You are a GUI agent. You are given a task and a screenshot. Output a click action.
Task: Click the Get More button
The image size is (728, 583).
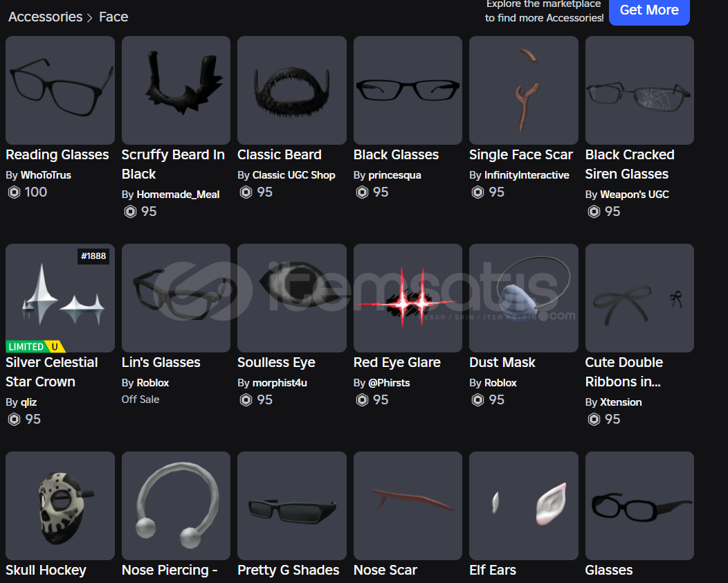pyautogui.click(x=649, y=10)
